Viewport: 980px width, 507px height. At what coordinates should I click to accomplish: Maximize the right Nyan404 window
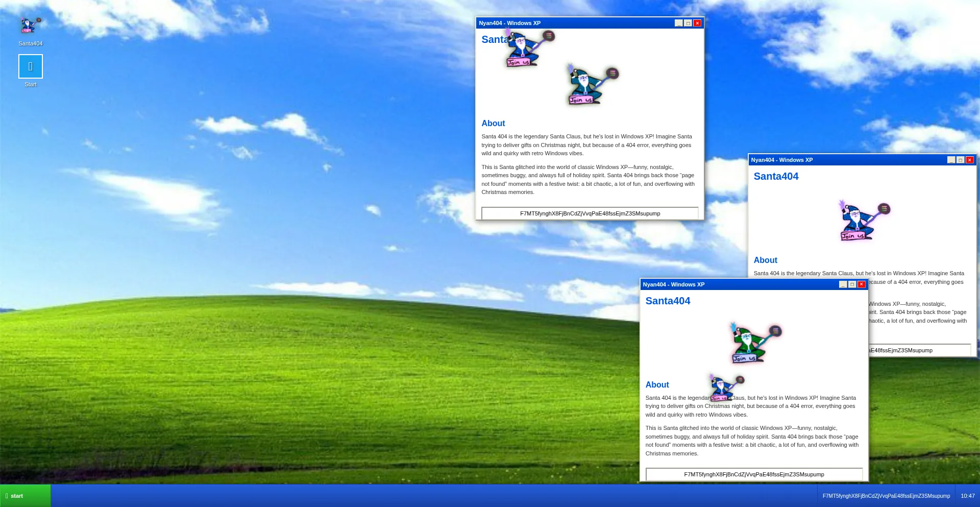coord(960,160)
